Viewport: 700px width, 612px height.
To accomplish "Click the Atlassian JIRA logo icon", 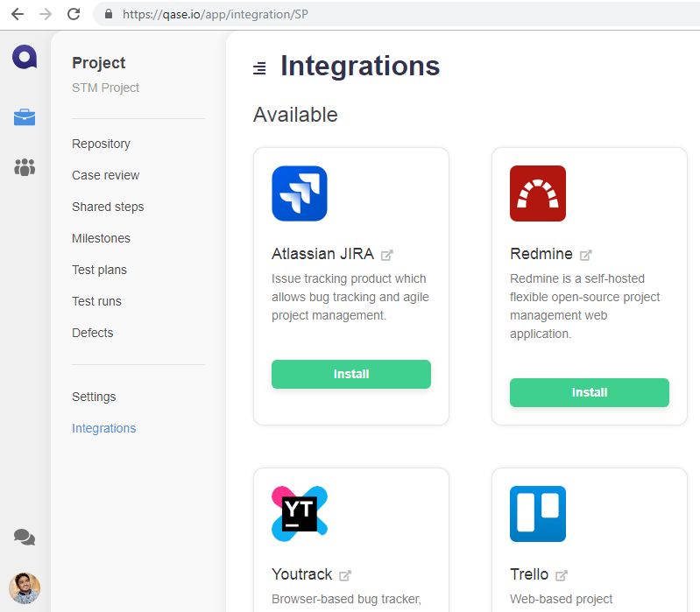I will tap(300, 193).
